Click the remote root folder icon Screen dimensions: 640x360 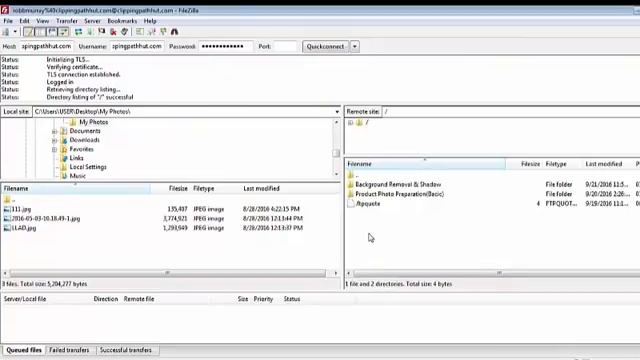(x=359, y=122)
